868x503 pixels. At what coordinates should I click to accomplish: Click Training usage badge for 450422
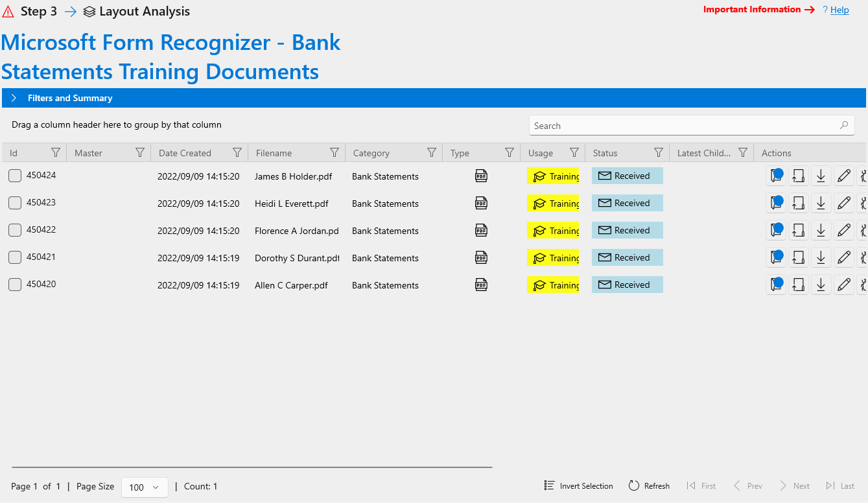click(553, 230)
